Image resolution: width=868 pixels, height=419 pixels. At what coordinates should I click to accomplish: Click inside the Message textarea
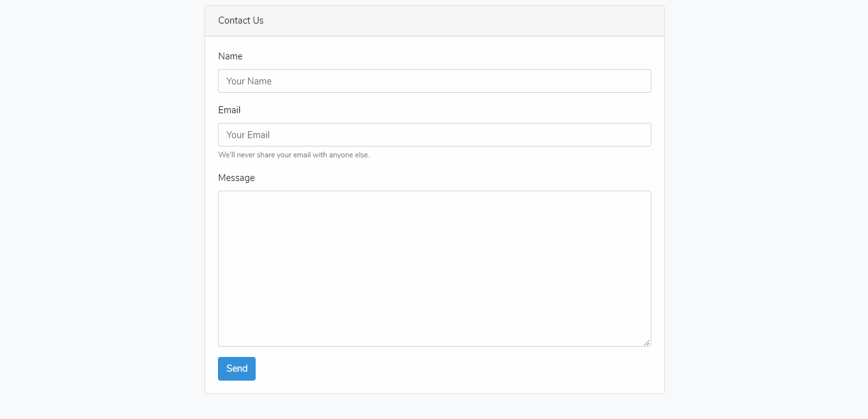[434, 268]
